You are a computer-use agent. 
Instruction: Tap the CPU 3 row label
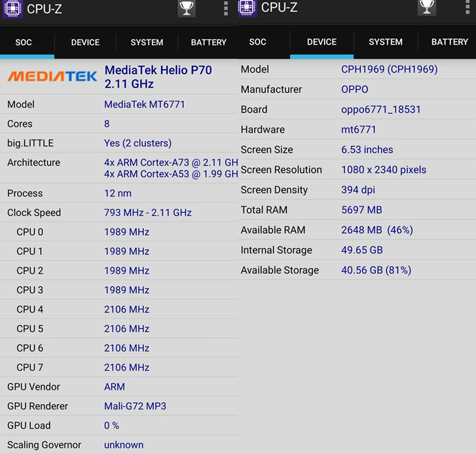(30, 290)
